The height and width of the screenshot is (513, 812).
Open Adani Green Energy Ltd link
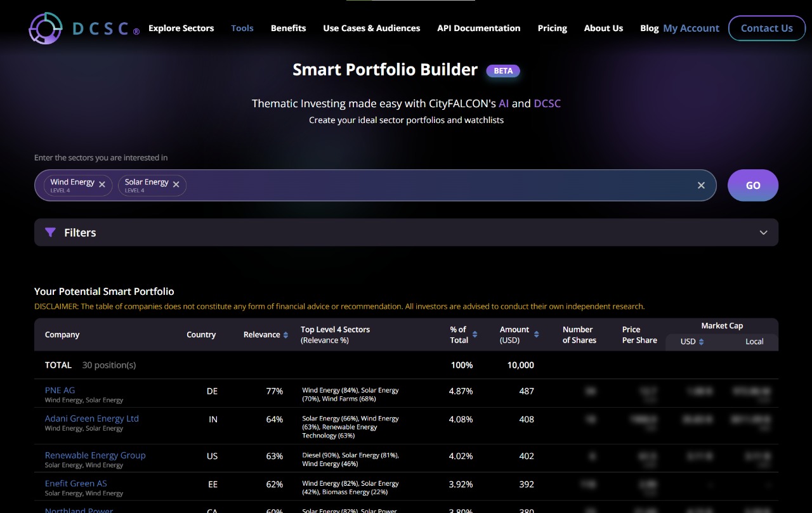click(x=92, y=419)
